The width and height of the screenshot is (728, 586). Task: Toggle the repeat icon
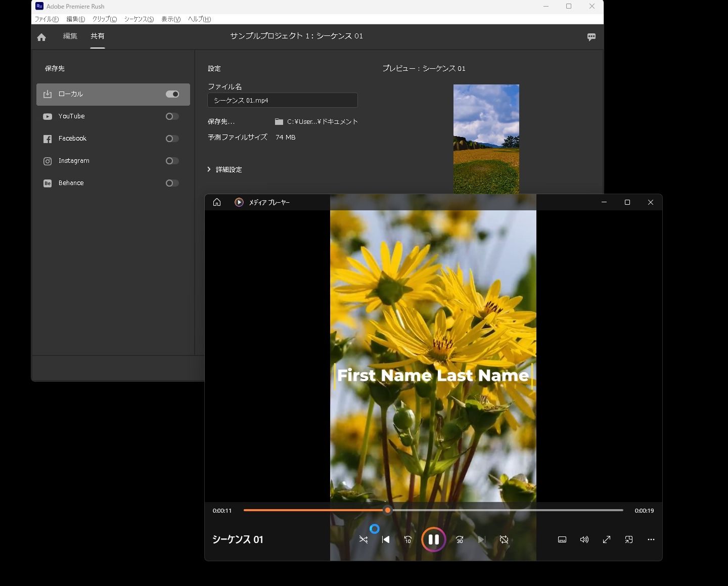[x=504, y=539]
